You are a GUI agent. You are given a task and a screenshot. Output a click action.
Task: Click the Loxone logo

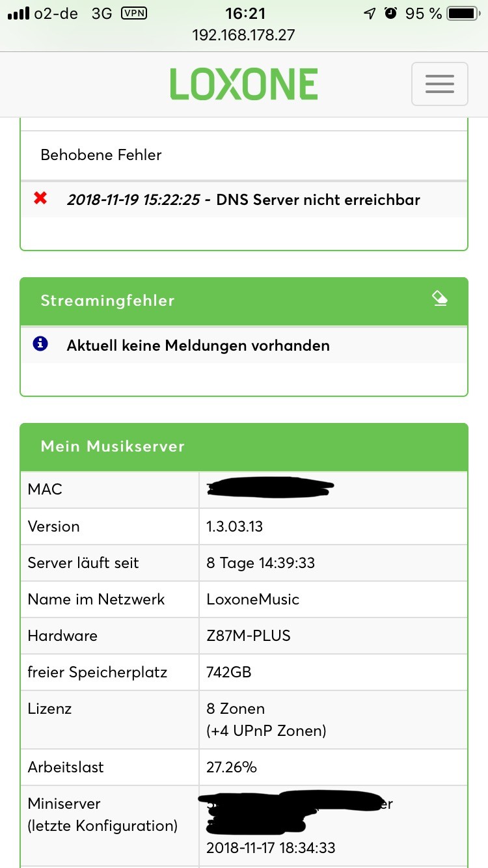pyautogui.click(x=244, y=84)
